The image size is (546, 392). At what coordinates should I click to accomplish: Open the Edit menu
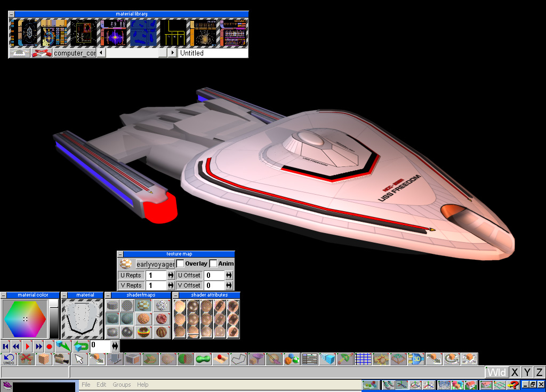101,385
